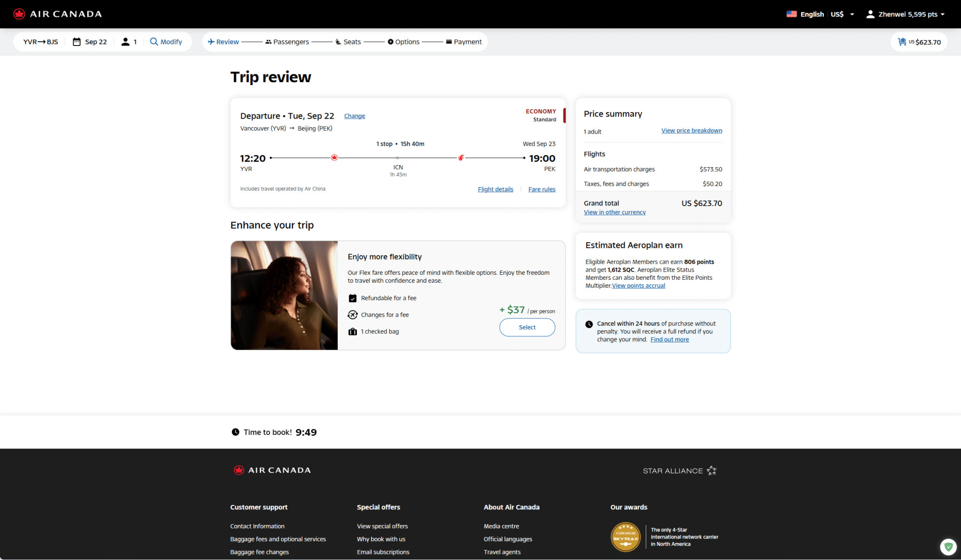This screenshot has height=560, width=961.
Task: Click Modify to change search
Action: (x=171, y=42)
